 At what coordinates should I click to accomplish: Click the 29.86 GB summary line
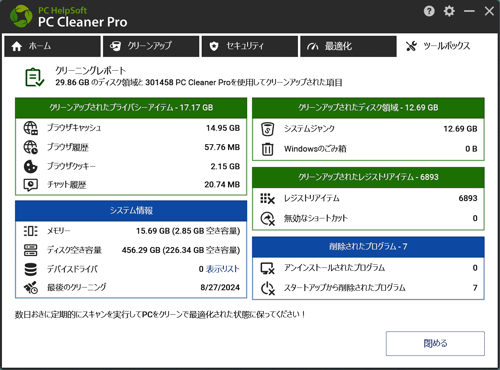pos(199,82)
